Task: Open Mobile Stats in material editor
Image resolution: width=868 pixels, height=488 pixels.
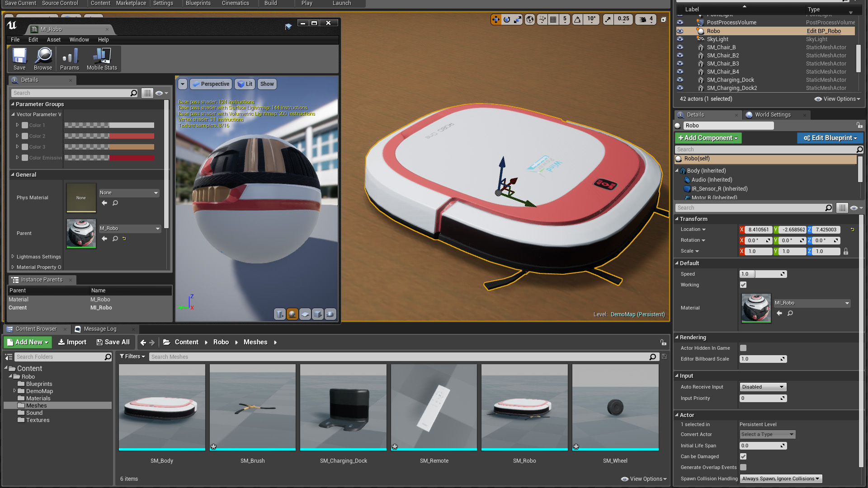Action: [x=102, y=59]
